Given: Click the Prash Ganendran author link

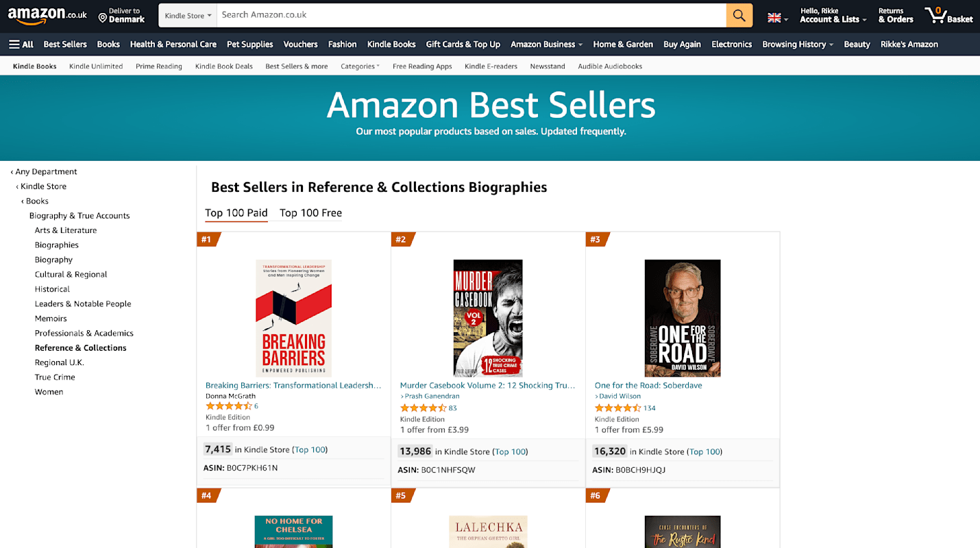Looking at the screenshot, I should tap(432, 396).
